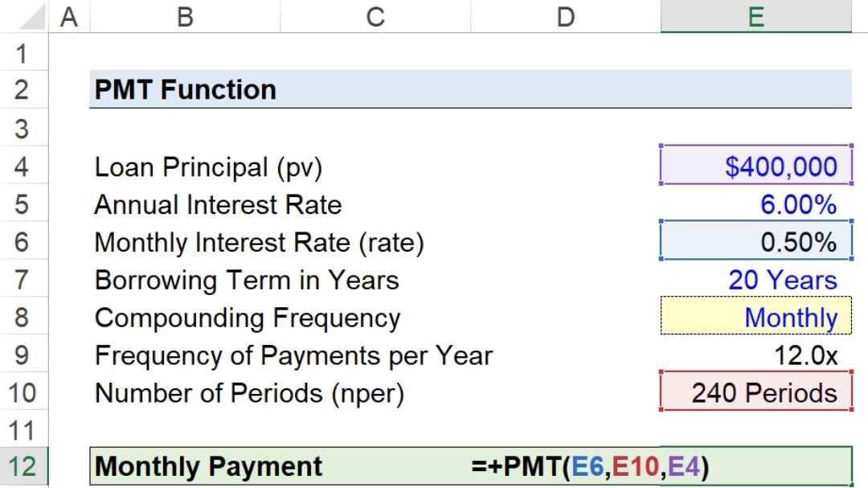Screen dimensions: 868x488
Task: Select column D header
Action: click(566, 17)
